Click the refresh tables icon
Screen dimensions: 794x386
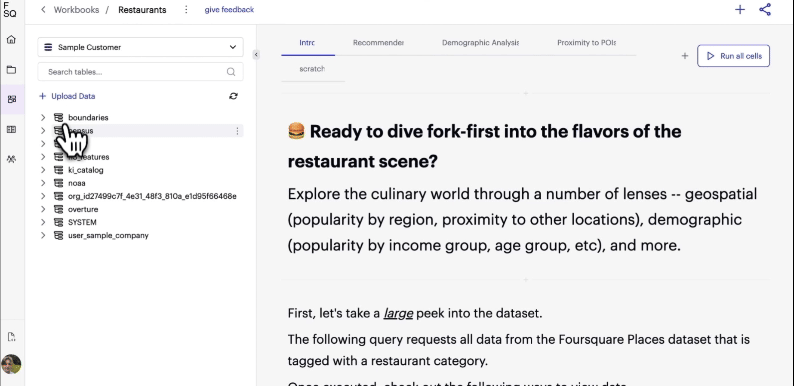pyautogui.click(x=233, y=96)
